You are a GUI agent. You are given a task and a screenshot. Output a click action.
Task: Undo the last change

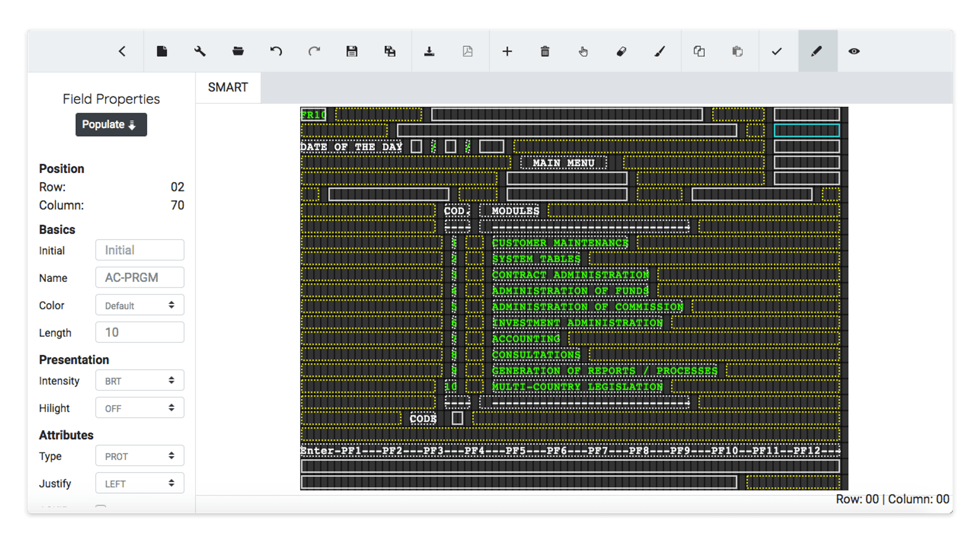[276, 51]
